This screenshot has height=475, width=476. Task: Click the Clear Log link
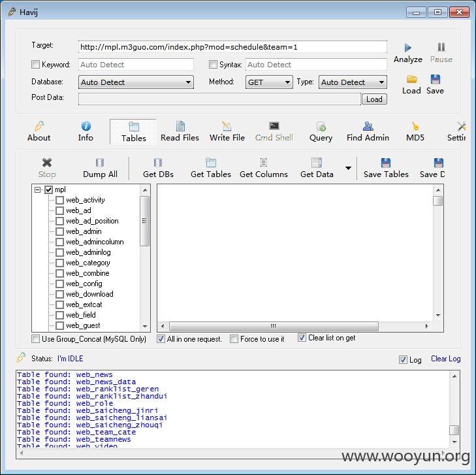(446, 359)
